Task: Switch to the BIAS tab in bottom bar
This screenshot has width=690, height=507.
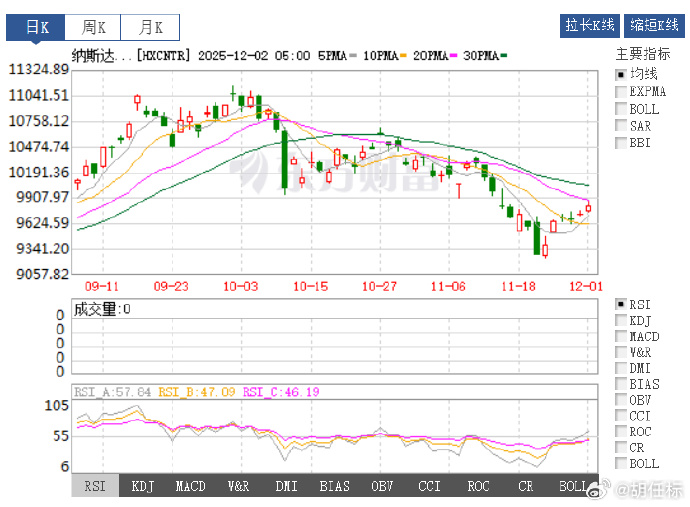Action: pyautogui.click(x=334, y=486)
